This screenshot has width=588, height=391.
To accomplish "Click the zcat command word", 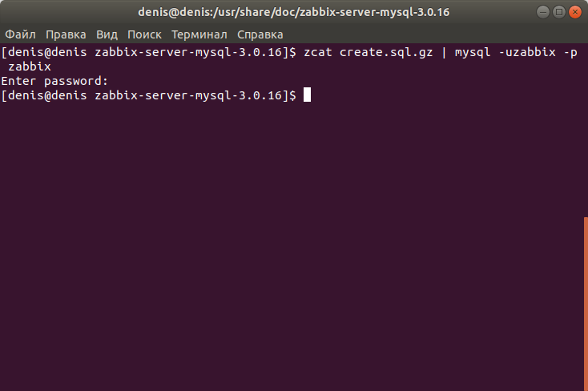I will coord(317,52).
